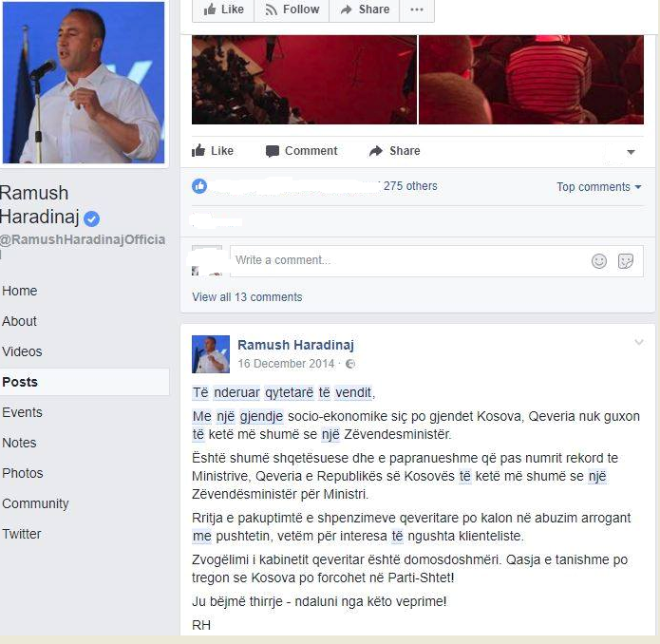Viewport: 660px width, 644px height.
Task: Open the post's share audience dropdown arrow
Action: pos(631,152)
